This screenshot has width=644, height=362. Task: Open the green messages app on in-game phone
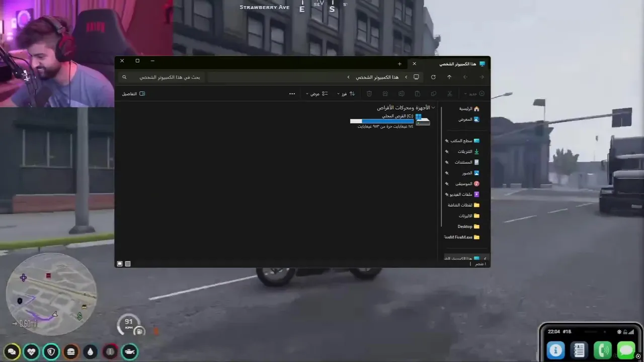626,350
